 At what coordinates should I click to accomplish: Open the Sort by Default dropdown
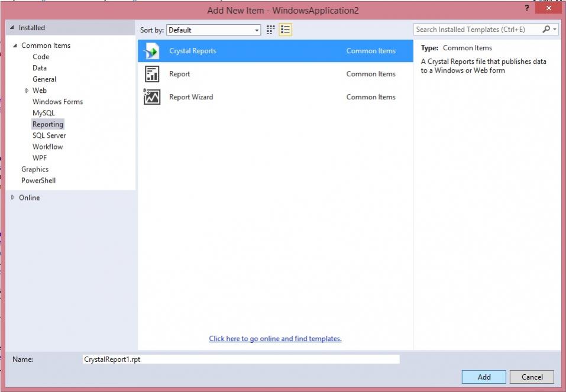coord(214,30)
